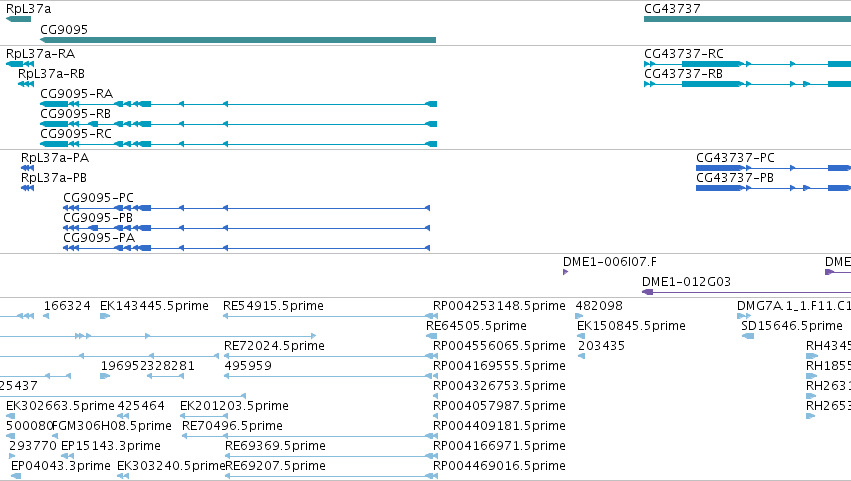851x481 pixels.
Task: Select the CG9095 gene bar
Action: tap(238, 40)
